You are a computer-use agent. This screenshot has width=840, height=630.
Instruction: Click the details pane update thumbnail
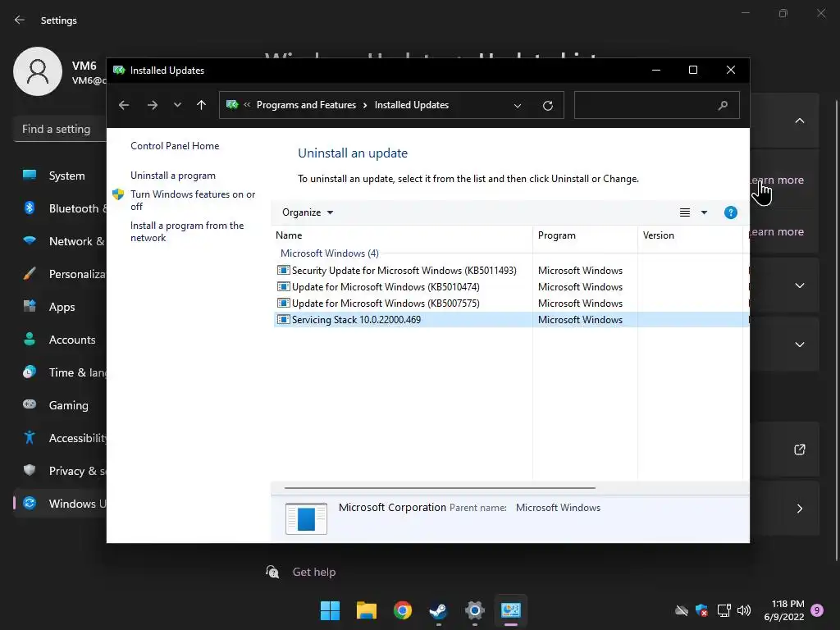click(306, 518)
